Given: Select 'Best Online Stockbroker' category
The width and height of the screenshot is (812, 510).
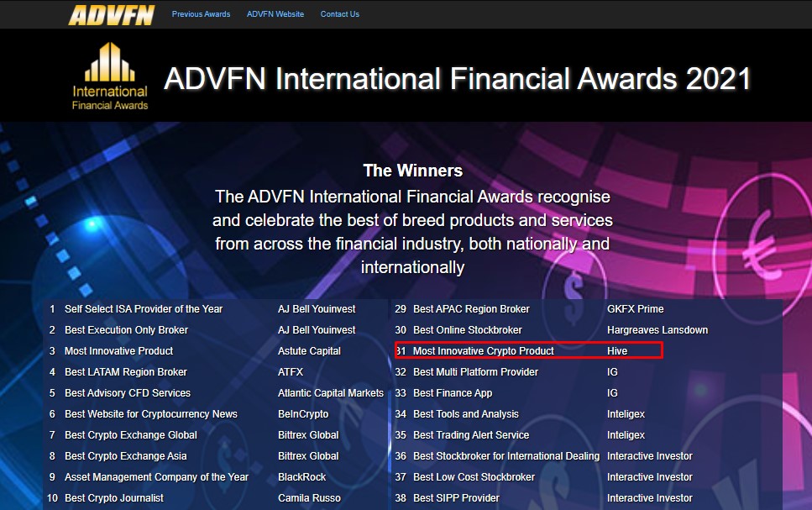Looking at the screenshot, I should coord(468,330).
